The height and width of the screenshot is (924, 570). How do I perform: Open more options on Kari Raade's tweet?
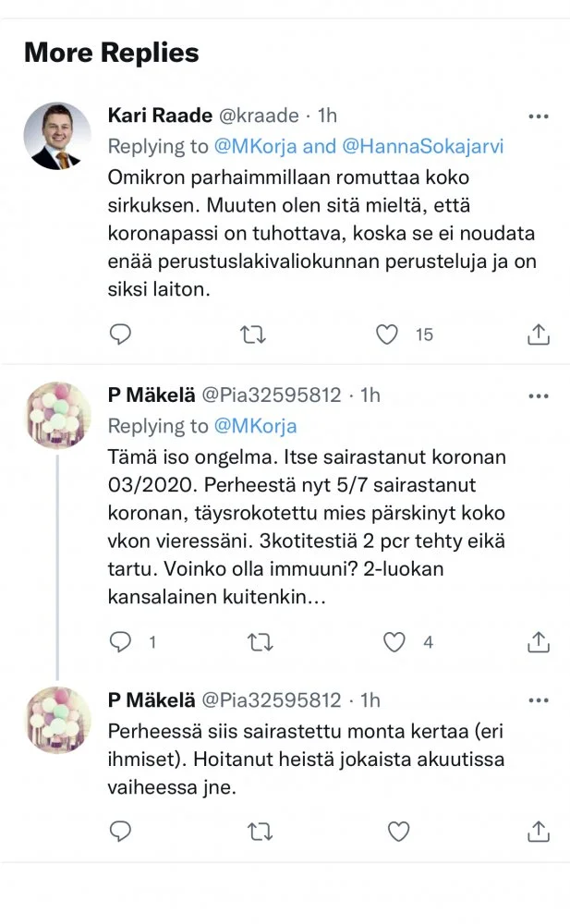point(538,116)
